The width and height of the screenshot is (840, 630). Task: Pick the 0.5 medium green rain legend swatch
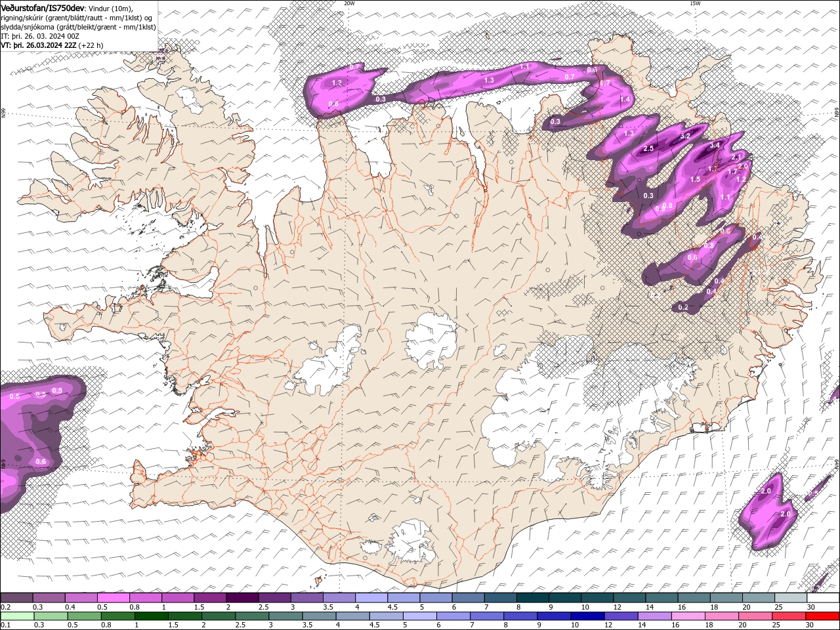(x=84, y=616)
